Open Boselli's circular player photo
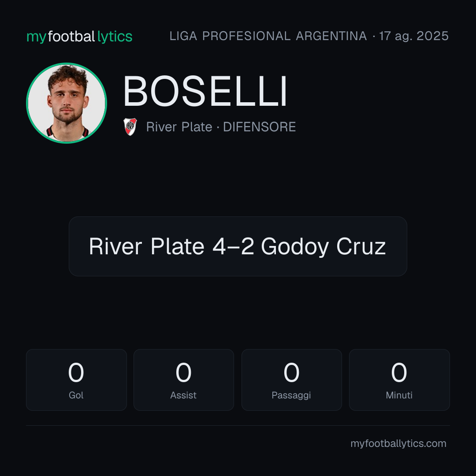The height and width of the screenshot is (476, 476). [x=67, y=103]
